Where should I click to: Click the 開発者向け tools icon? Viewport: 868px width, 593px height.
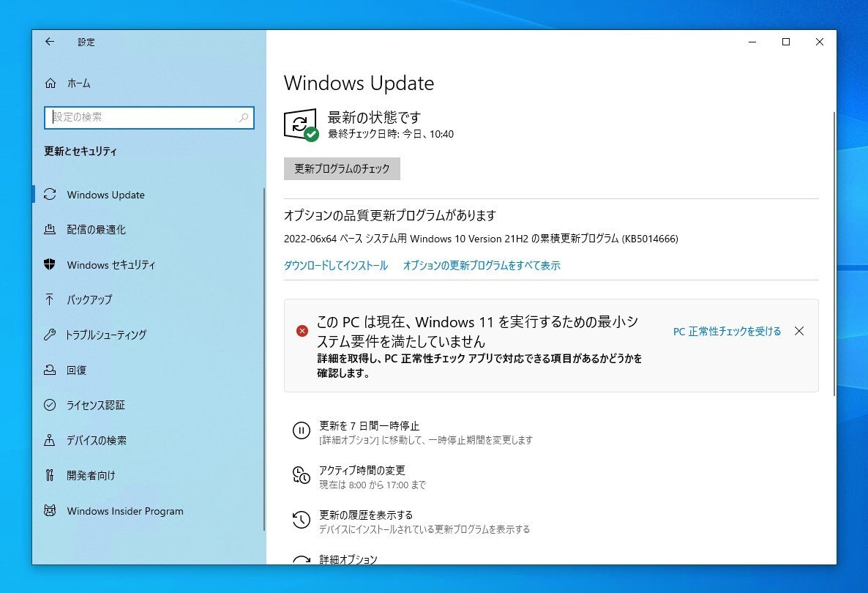50,475
